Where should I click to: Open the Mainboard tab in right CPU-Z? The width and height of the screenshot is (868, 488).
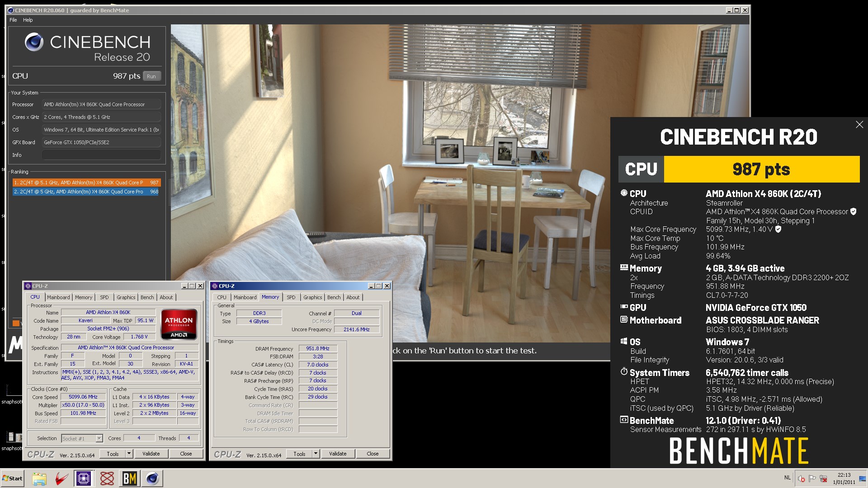245,297
